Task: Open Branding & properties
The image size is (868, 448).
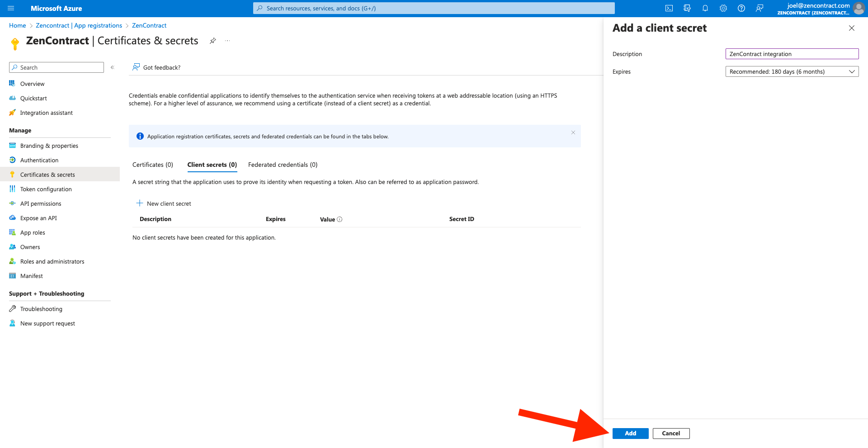Action: [x=49, y=146]
